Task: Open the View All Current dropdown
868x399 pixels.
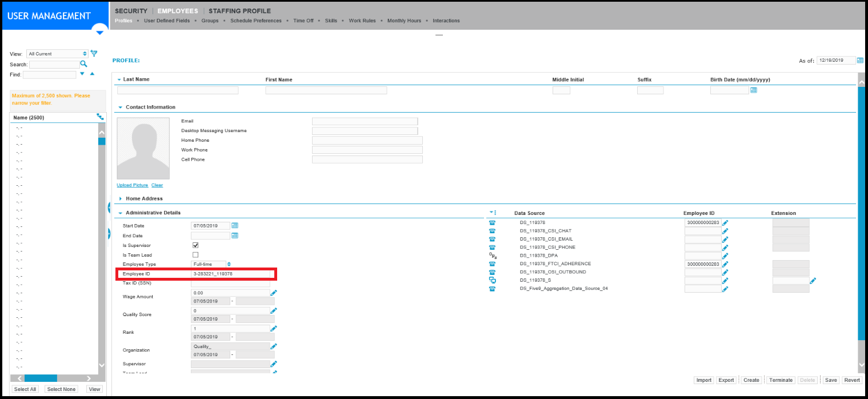Action: click(x=57, y=54)
